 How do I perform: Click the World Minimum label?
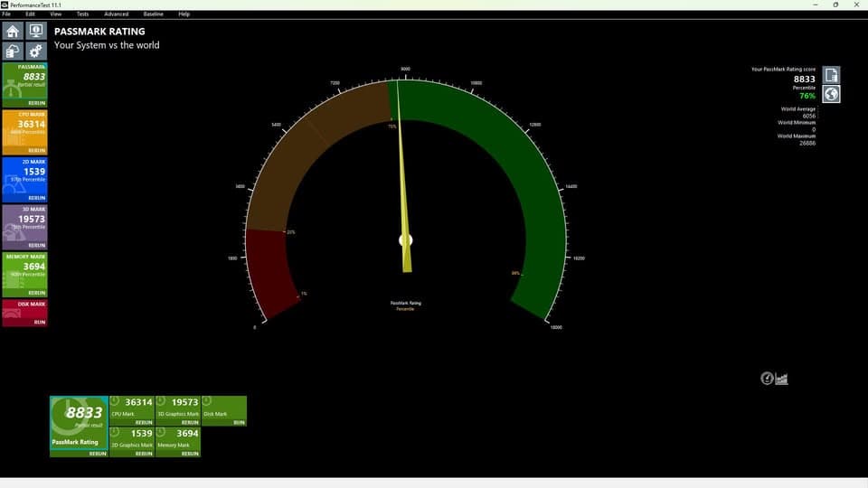796,122
